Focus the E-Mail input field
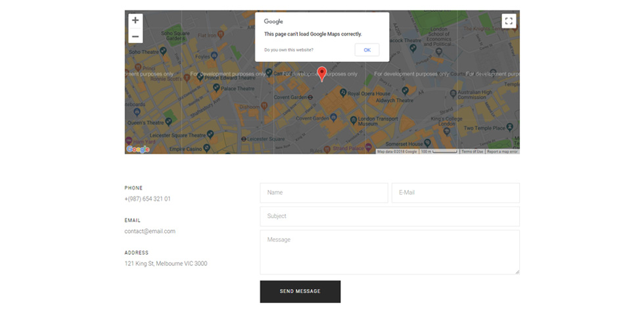 pos(455,193)
